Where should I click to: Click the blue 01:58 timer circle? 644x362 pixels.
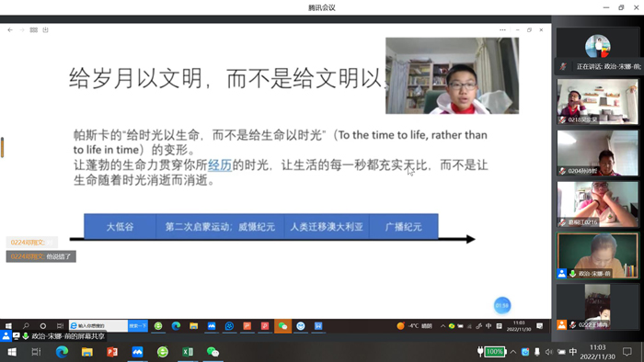click(502, 305)
